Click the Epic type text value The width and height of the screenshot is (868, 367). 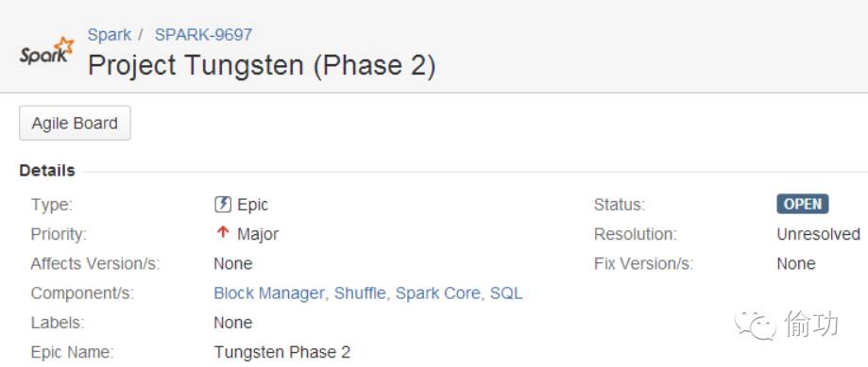(x=252, y=205)
